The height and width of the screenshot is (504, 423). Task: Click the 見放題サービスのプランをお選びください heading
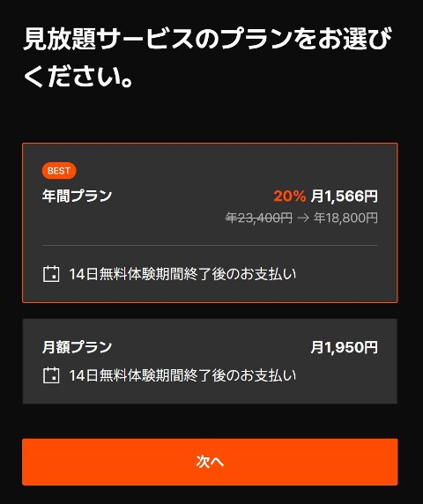point(207,57)
